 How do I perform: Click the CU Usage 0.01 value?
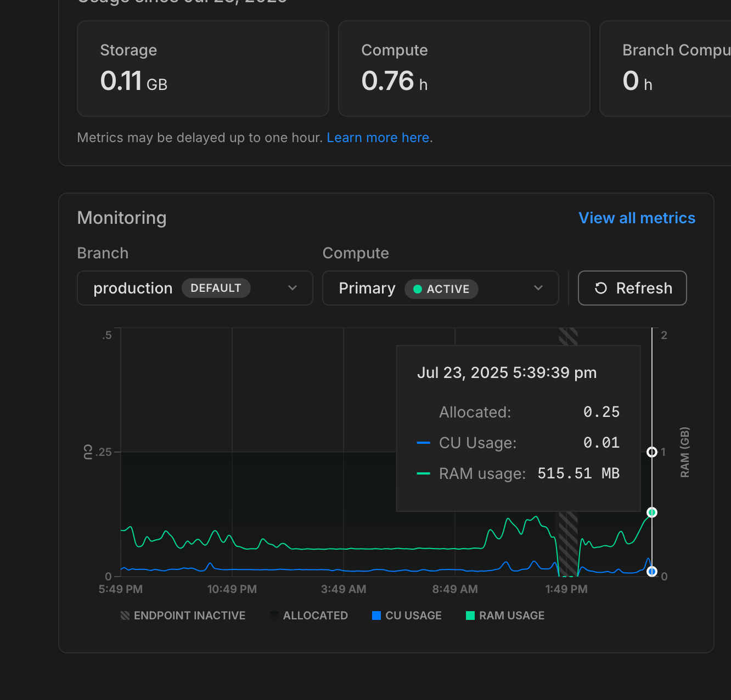coord(601,443)
